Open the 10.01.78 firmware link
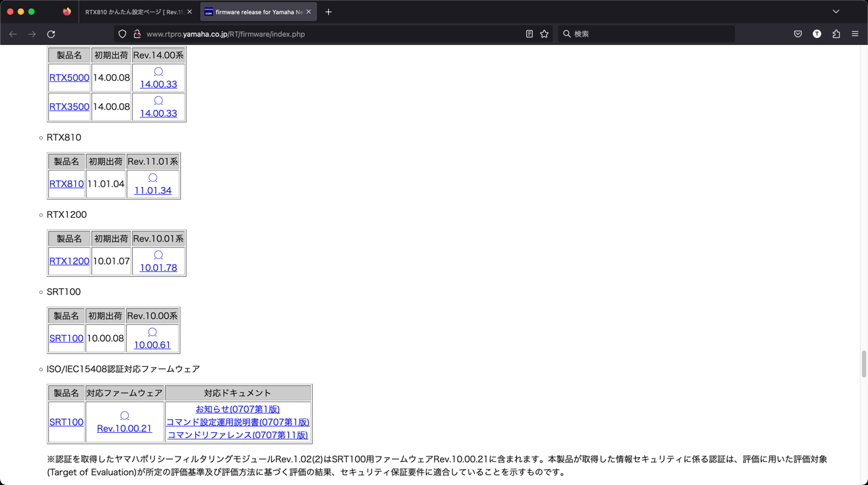This screenshot has width=868, height=485. [x=159, y=268]
